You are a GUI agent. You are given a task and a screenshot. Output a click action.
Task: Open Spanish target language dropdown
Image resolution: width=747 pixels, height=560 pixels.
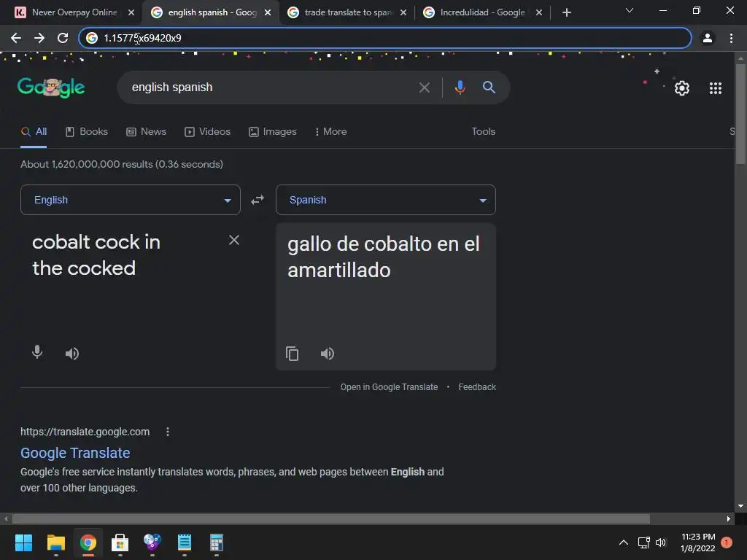coord(385,200)
